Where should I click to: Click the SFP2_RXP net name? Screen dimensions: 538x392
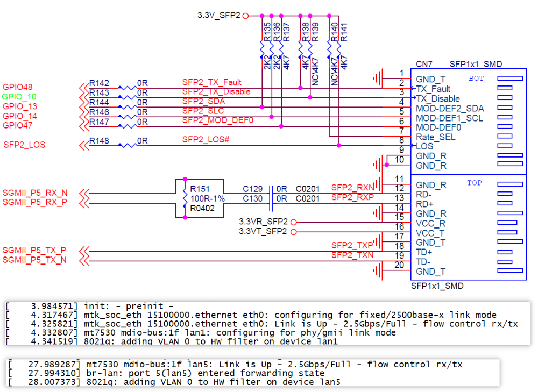[x=352, y=197]
